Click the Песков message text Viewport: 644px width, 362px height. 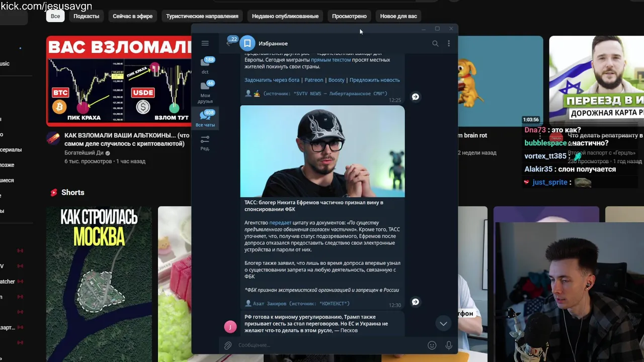pos(316,324)
